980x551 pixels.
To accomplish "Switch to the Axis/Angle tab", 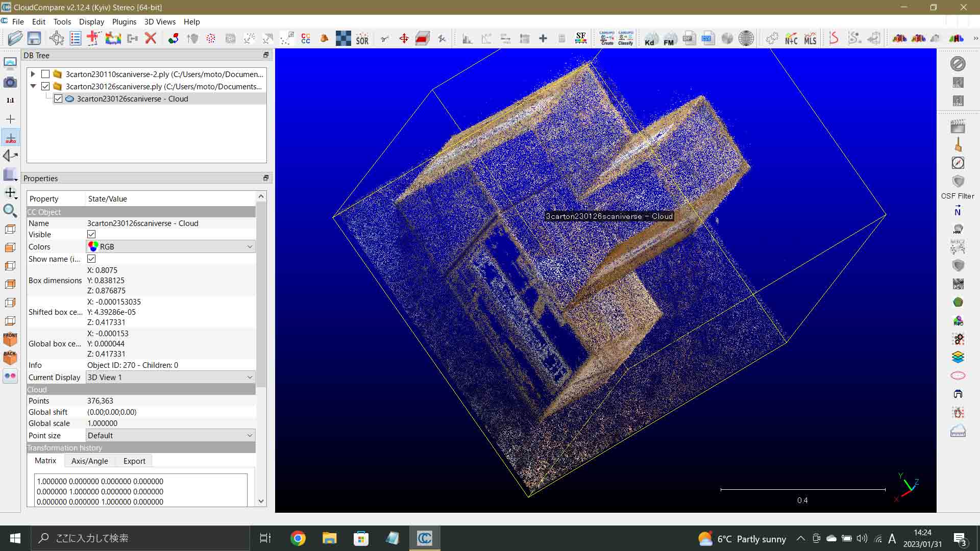I will tap(89, 461).
